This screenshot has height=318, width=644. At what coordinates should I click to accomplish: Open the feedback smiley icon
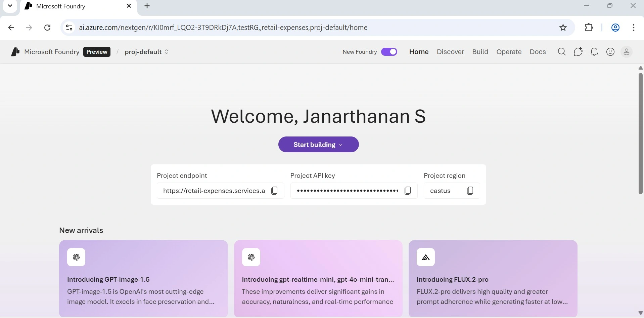[x=610, y=52]
